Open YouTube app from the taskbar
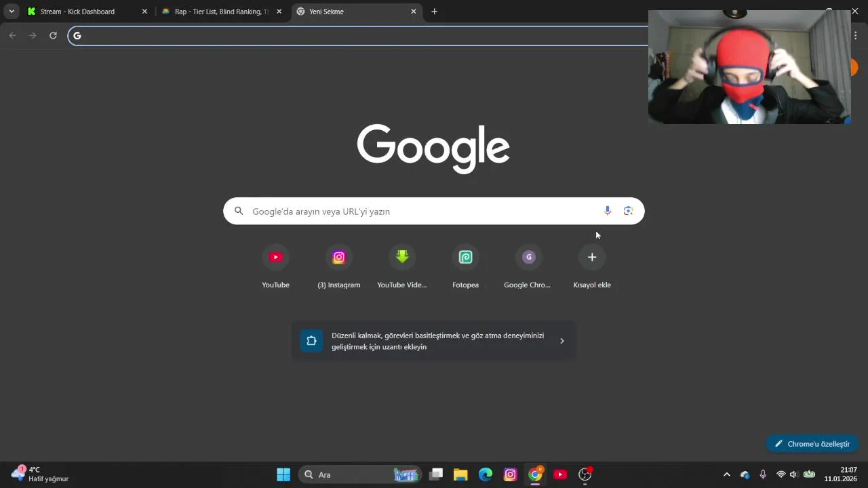Image resolution: width=868 pixels, height=488 pixels. [560, 474]
